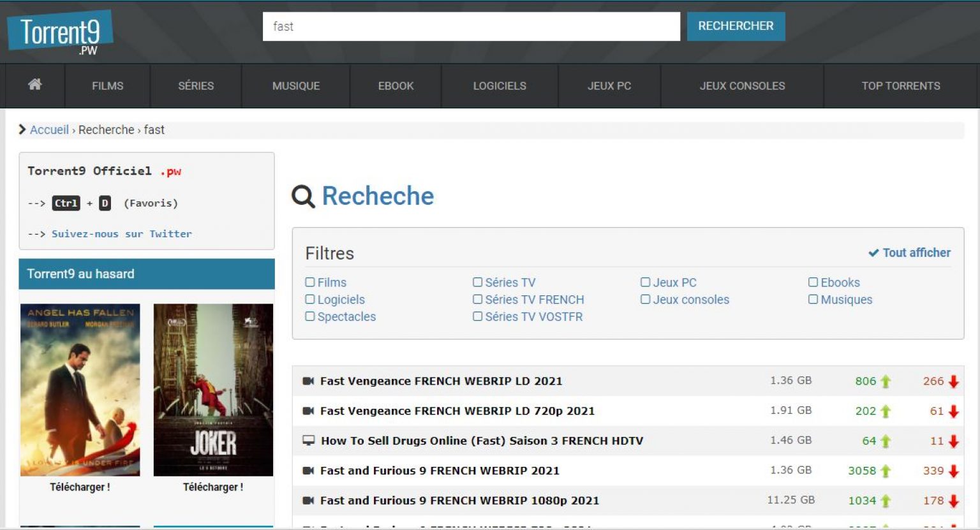This screenshot has height=530, width=980.
Task: Toggle the Ebooks filter checkbox
Action: 813,283
